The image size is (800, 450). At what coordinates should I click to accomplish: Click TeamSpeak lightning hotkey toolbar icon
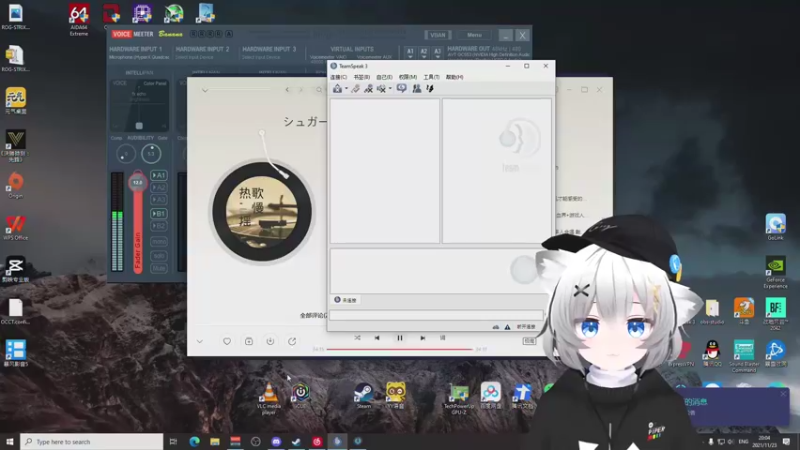tap(430, 89)
